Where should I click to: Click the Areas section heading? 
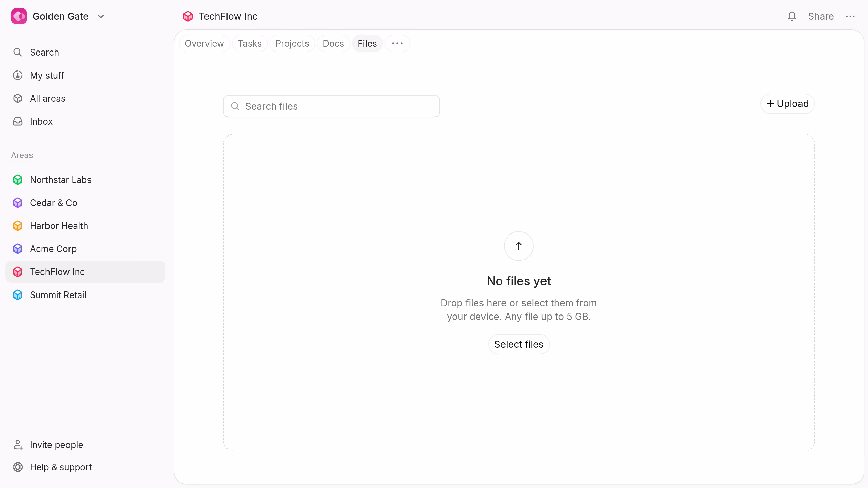22,155
